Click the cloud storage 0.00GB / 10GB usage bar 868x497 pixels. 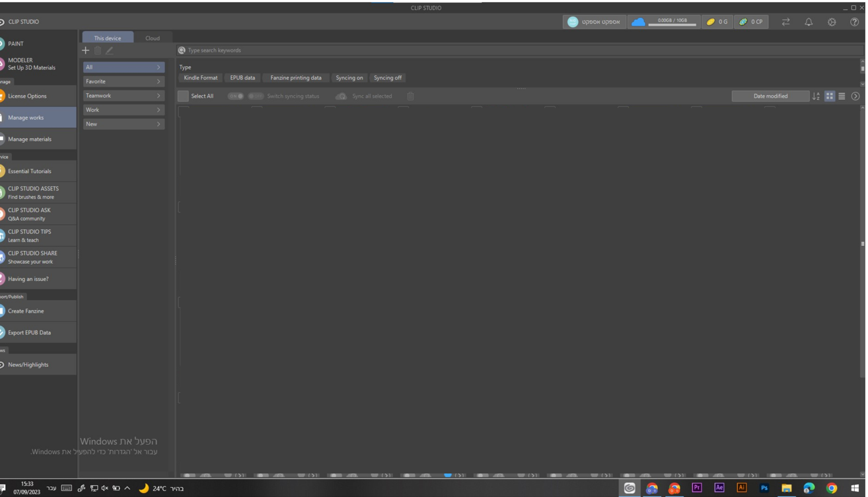(664, 22)
